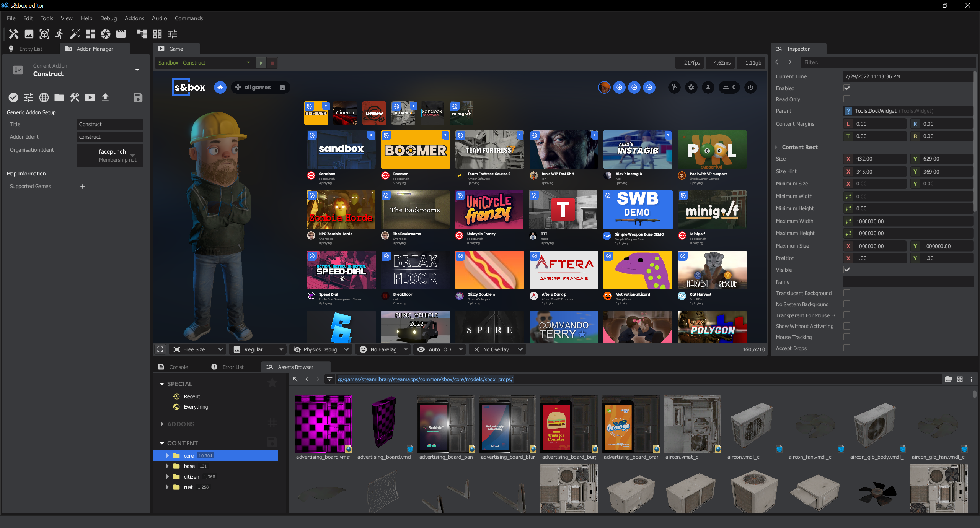Click the advertising_board.vmdl asset thumbnail
Screen dimensions: 980x528
tap(385, 424)
